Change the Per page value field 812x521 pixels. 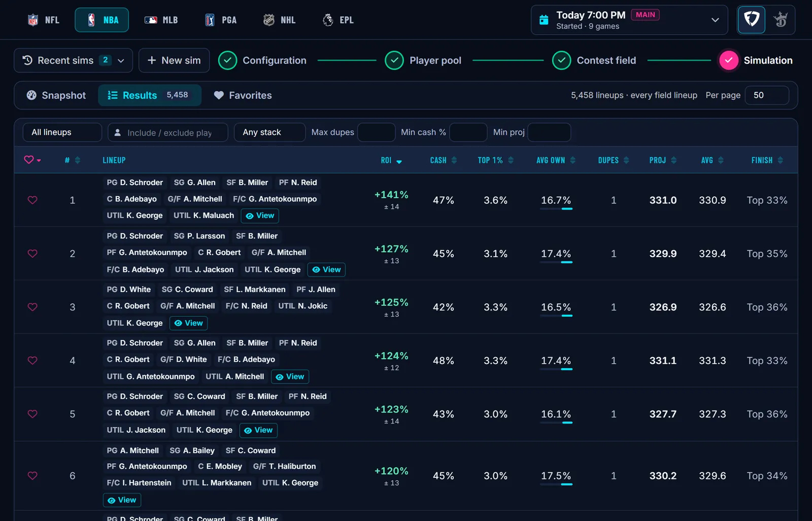767,95
